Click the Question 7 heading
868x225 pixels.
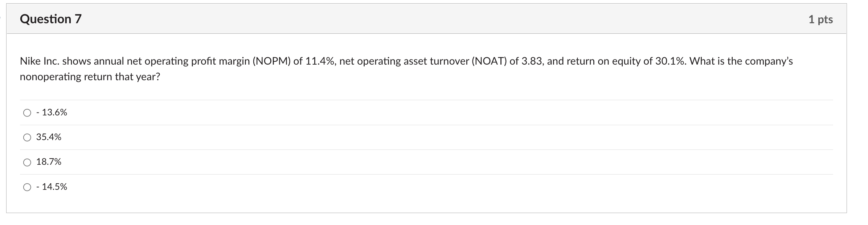tap(51, 19)
